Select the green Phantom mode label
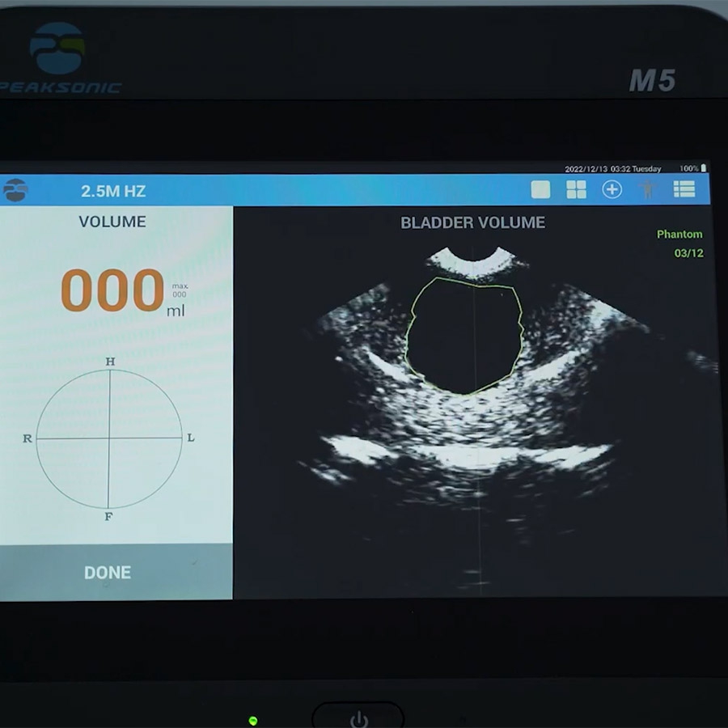Viewport: 728px width, 728px height. [x=679, y=235]
